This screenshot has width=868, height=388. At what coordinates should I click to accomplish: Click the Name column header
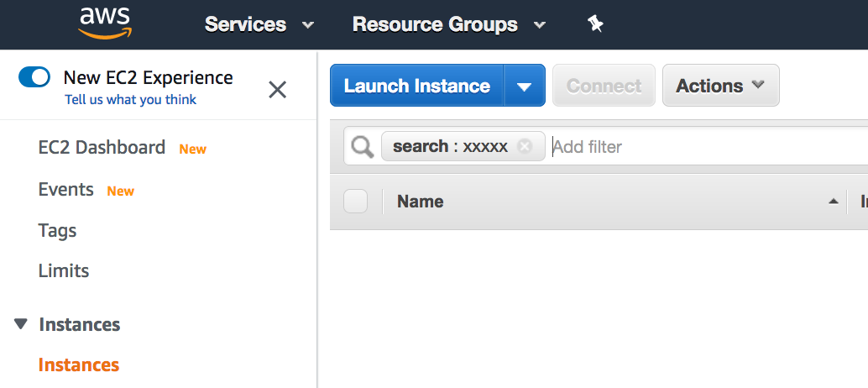[421, 202]
